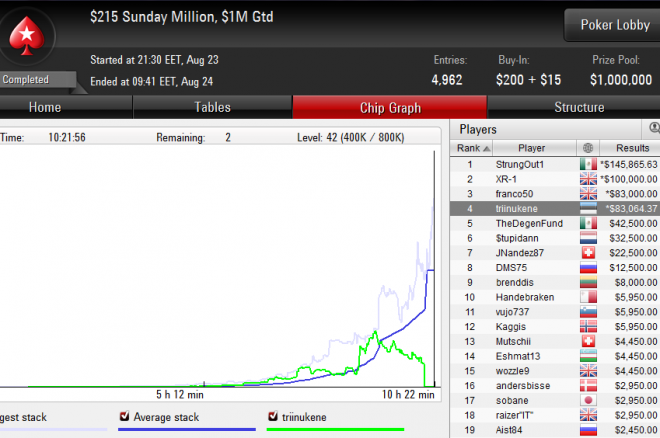This screenshot has height=438, width=660.
Task: Select player TheDegenFund row
Action: click(x=555, y=223)
